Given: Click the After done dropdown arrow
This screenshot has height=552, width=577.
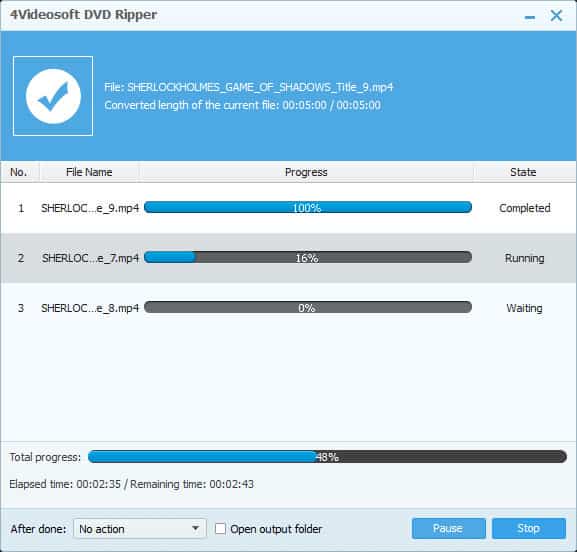Looking at the screenshot, I should click(x=196, y=528).
